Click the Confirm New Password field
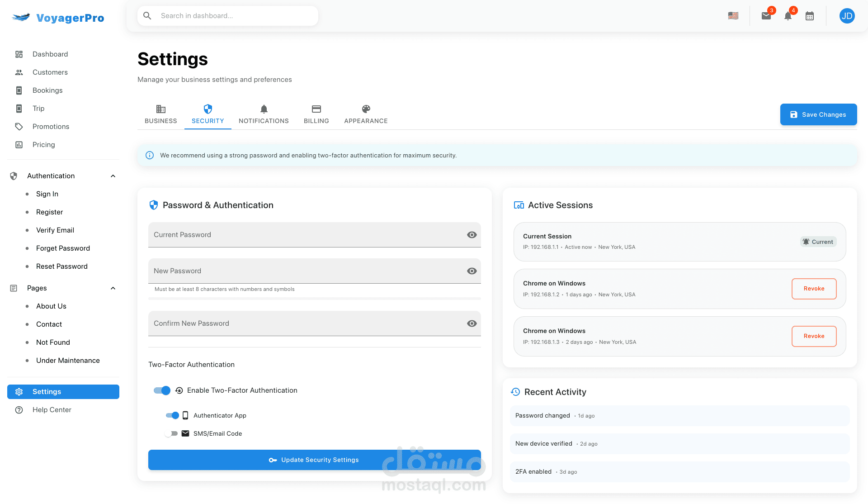The width and height of the screenshot is (868, 504). (307, 323)
